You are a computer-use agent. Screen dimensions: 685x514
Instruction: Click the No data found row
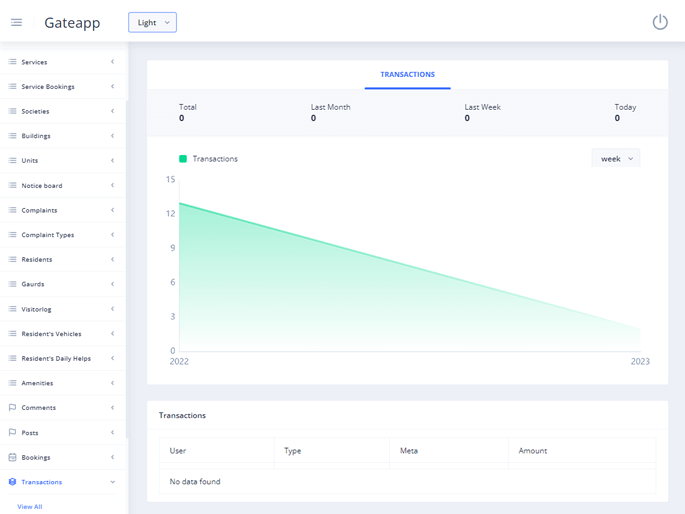[407, 481]
